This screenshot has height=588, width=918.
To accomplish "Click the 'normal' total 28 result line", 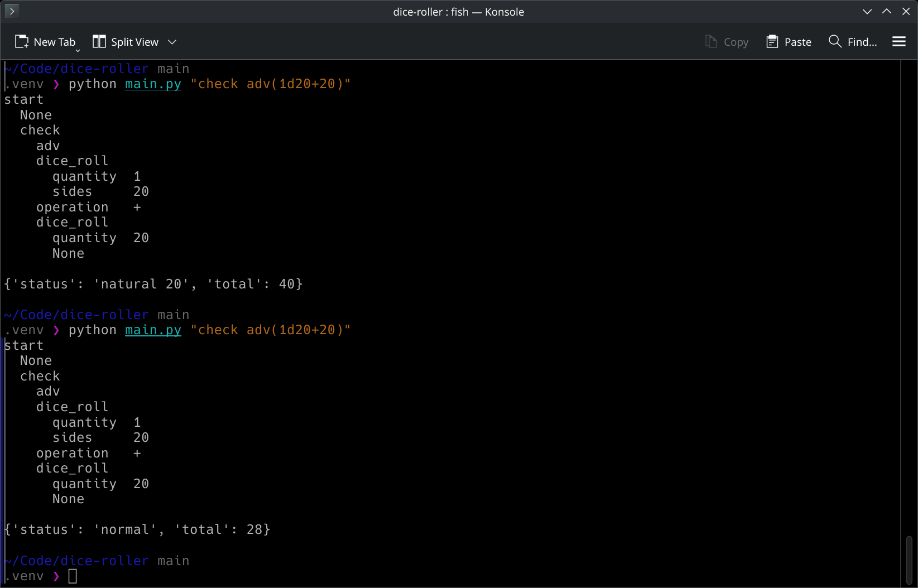I will point(137,529).
